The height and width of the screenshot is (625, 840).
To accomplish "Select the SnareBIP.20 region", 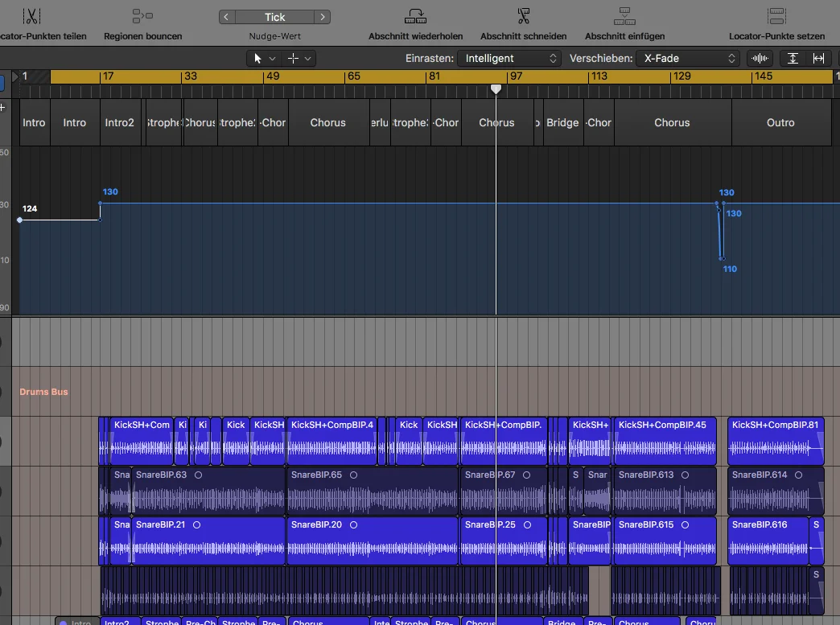I will pyautogui.click(x=373, y=541).
